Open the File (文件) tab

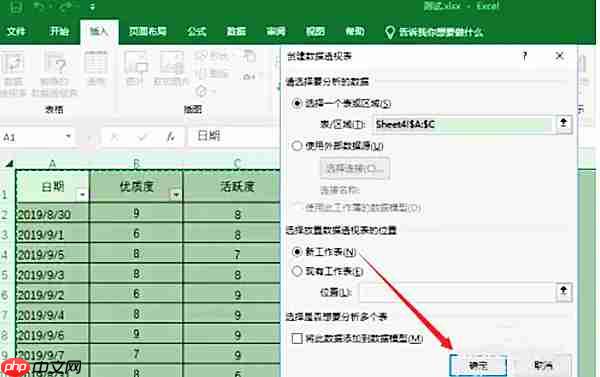pyautogui.click(x=16, y=31)
